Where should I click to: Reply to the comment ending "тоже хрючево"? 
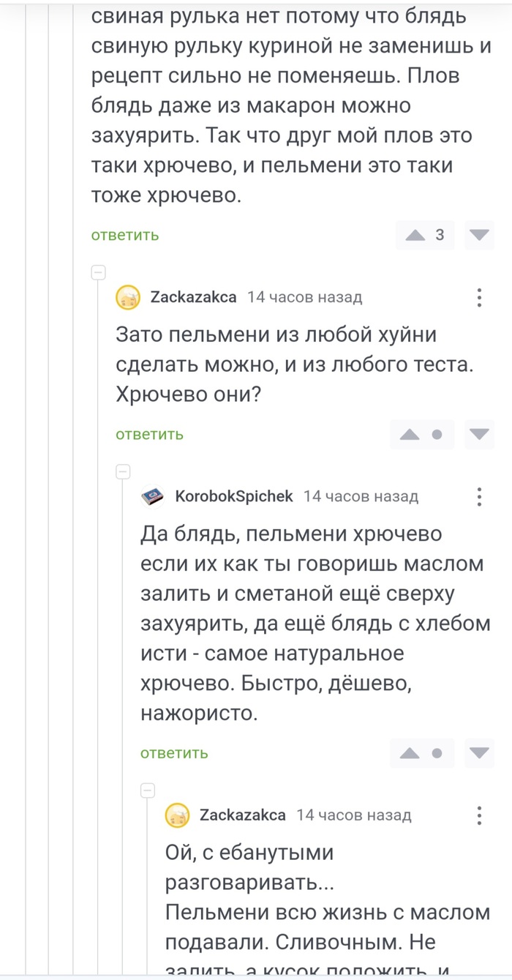point(125,235)
